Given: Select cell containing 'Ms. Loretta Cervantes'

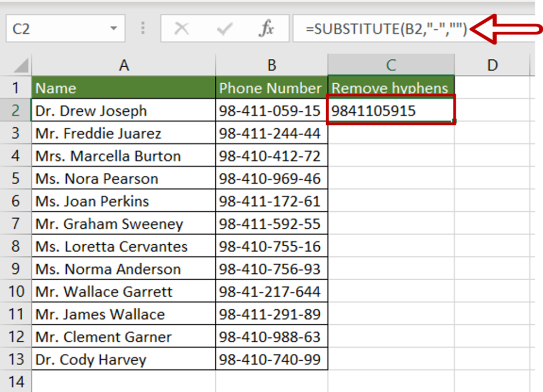Looking at the screenshot, I should (124, 246).
